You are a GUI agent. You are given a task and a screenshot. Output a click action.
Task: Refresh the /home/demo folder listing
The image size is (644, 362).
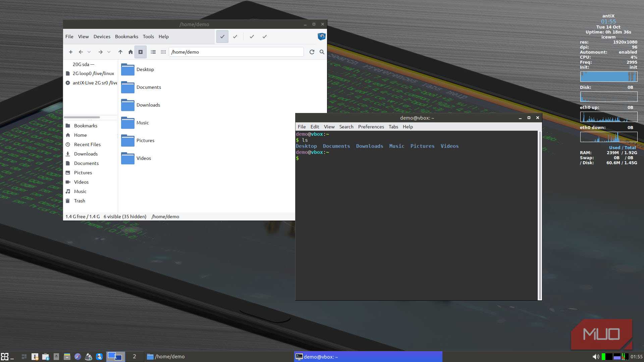click(312, 52)
